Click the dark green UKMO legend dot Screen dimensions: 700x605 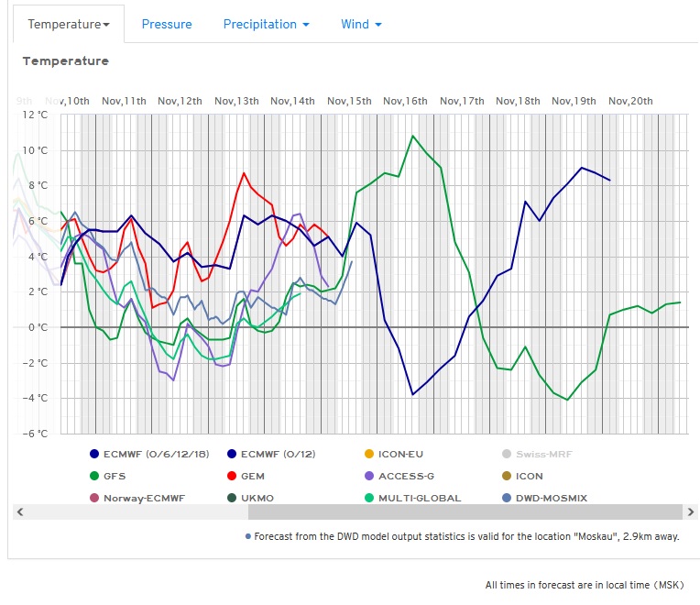point(232,498)
